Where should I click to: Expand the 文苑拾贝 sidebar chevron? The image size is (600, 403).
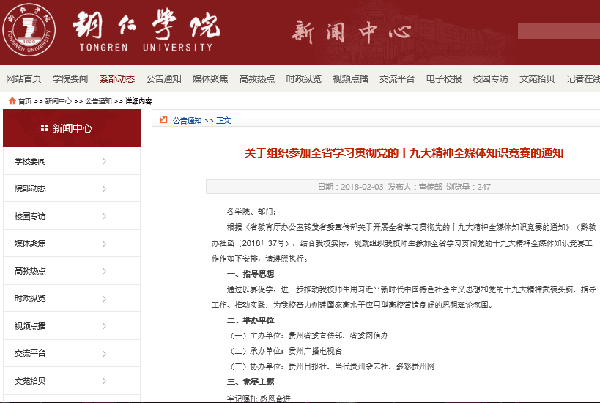click(104, 378)
